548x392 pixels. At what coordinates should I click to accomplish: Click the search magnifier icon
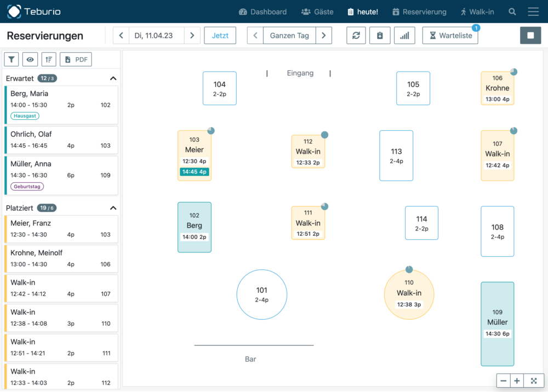(x=512, y=11)
